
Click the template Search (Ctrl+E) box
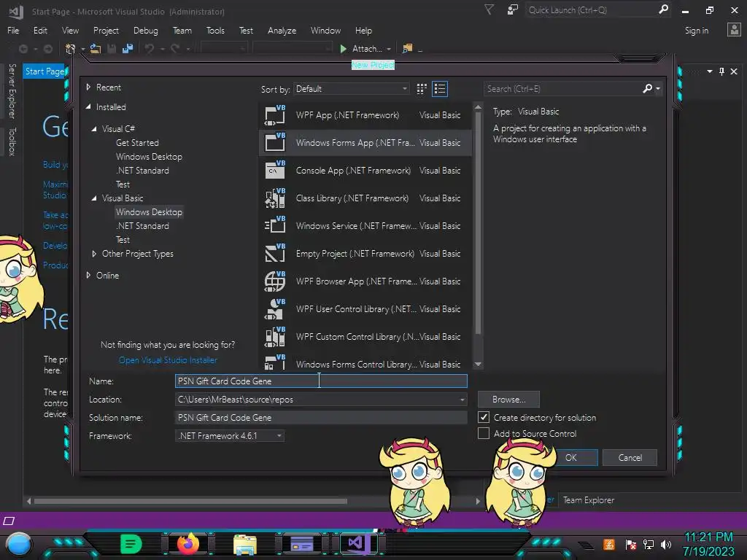pyautogui.click(x=563, y=88)
